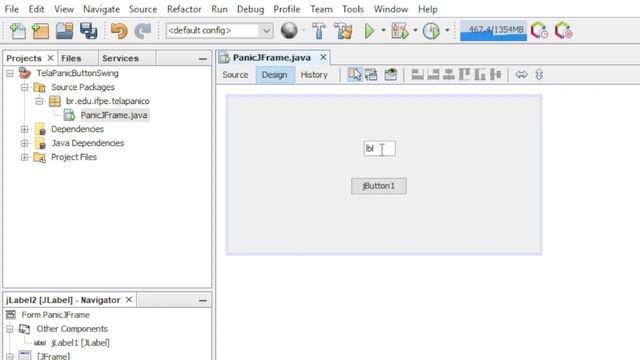Click the Save All disks icon
This screenshot has height=360, width=640.
pyautogui.click(x=88, y=31)
